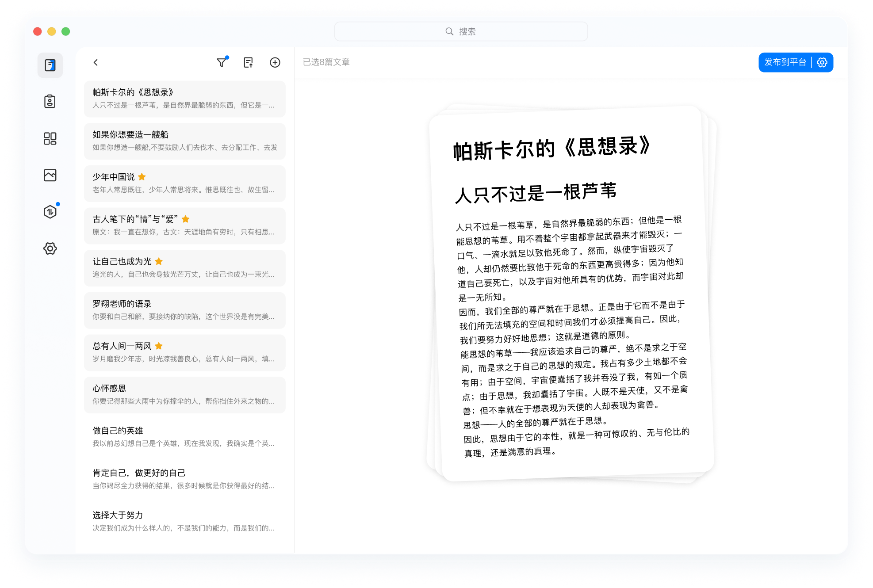Select the 做自己的英雄 article
This screenshot has height=588, width=873.
pos(184,437)
